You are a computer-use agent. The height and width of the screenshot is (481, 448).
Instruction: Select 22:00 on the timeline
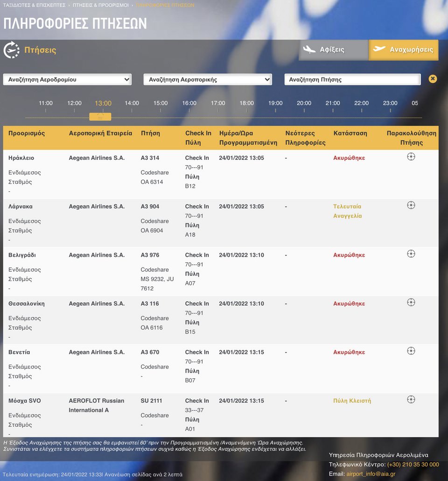(362, 103)
